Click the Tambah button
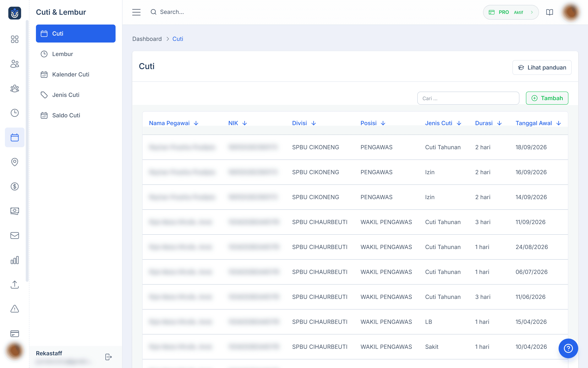The width and height of the screenshot is (588, 368). 547,98
